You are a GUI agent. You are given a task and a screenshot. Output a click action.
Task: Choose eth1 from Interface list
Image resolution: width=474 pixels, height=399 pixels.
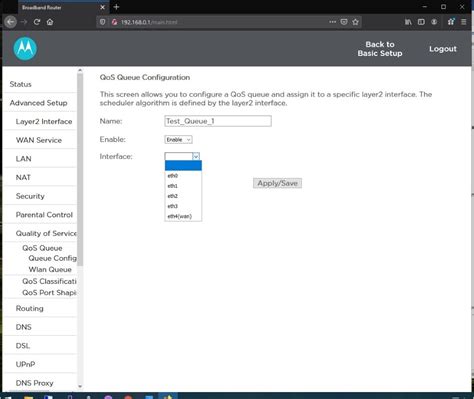tap(183, 186)
